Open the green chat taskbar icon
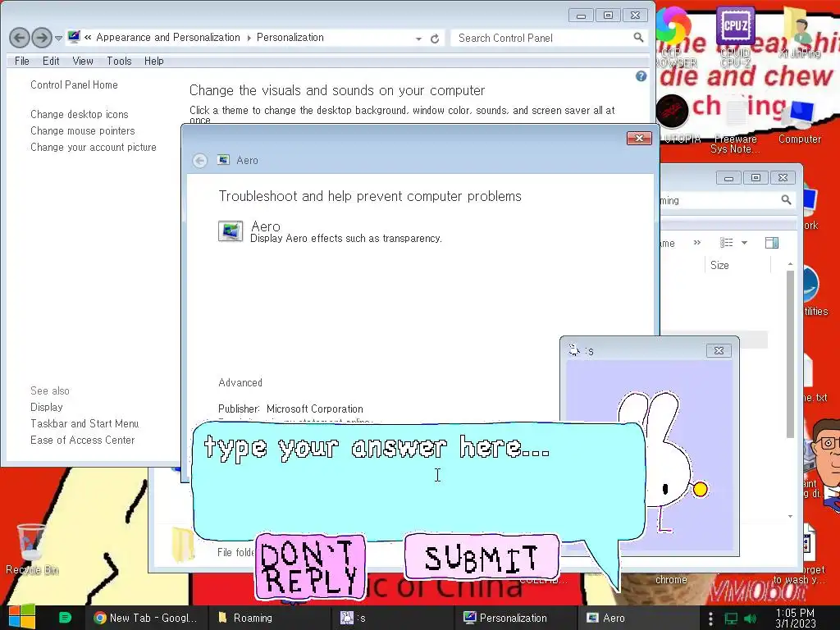 [x=65, y=618]
